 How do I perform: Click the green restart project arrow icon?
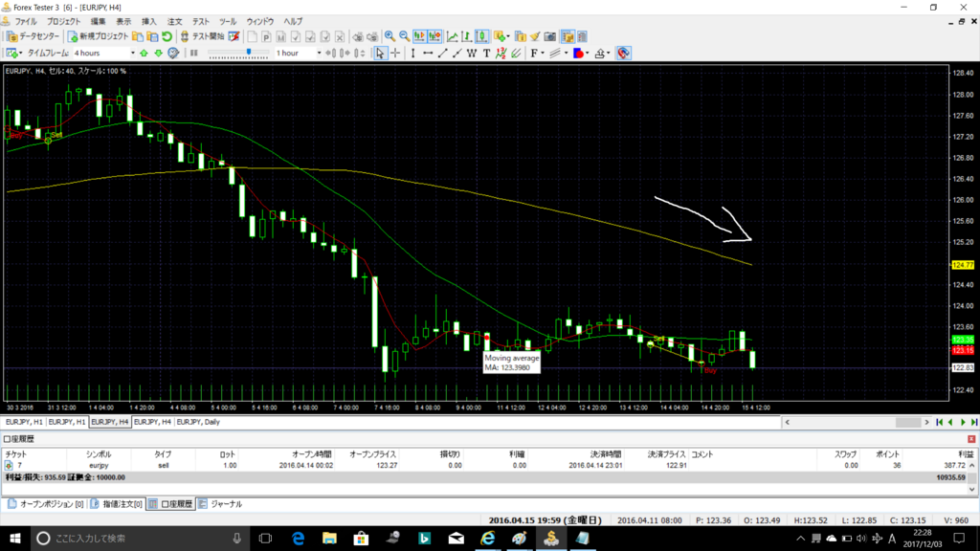(x=167, y=36)
